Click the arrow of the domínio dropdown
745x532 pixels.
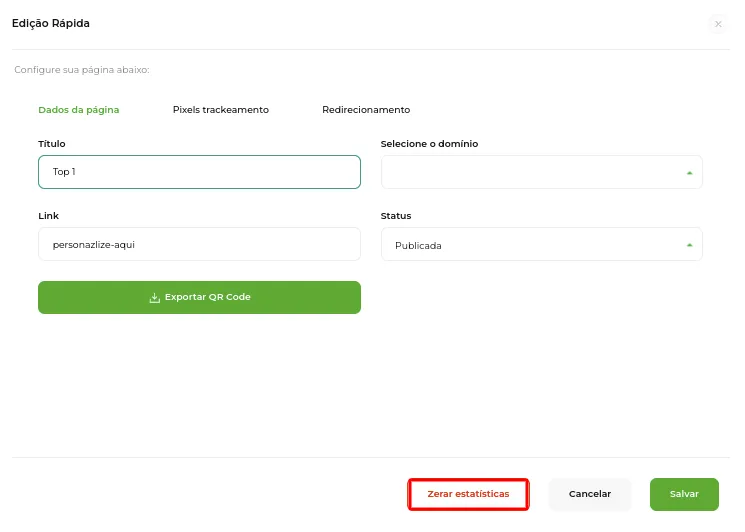(689, 173)
